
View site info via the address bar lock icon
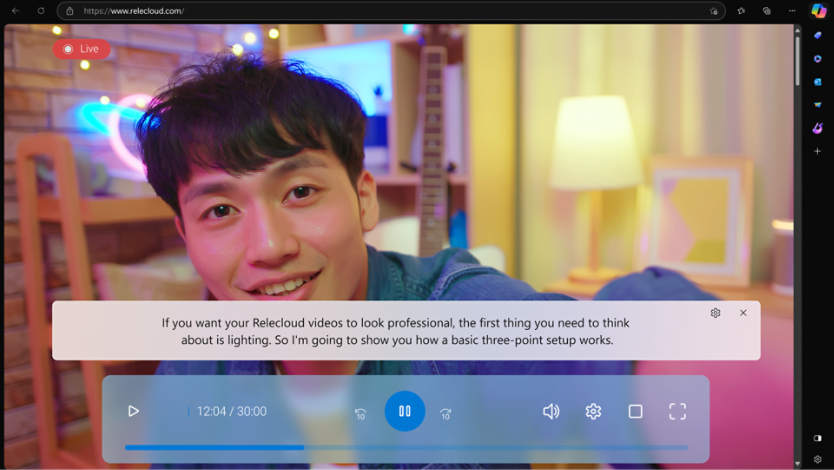[x=70, y=11]
